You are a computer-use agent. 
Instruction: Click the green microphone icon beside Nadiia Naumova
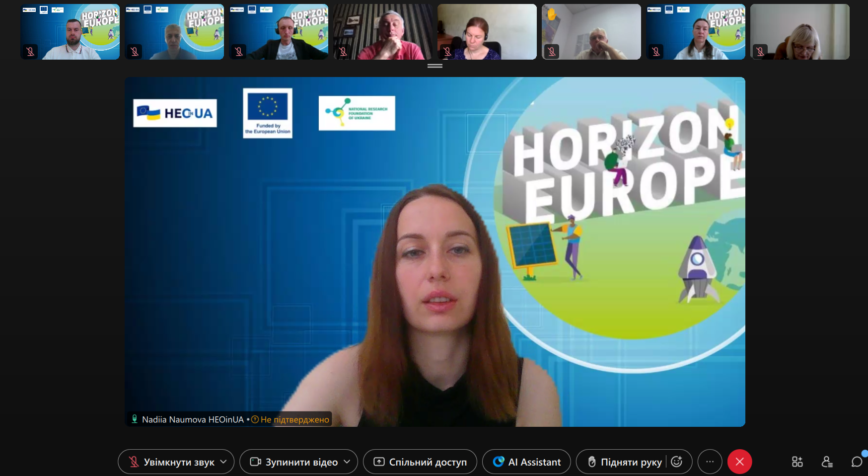134,419
